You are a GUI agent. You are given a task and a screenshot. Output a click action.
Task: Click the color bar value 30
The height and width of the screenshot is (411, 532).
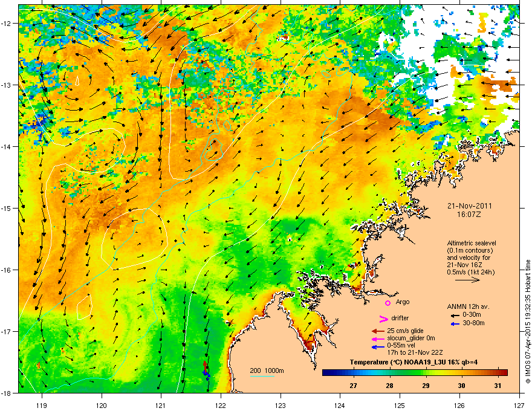pos(461,386)
